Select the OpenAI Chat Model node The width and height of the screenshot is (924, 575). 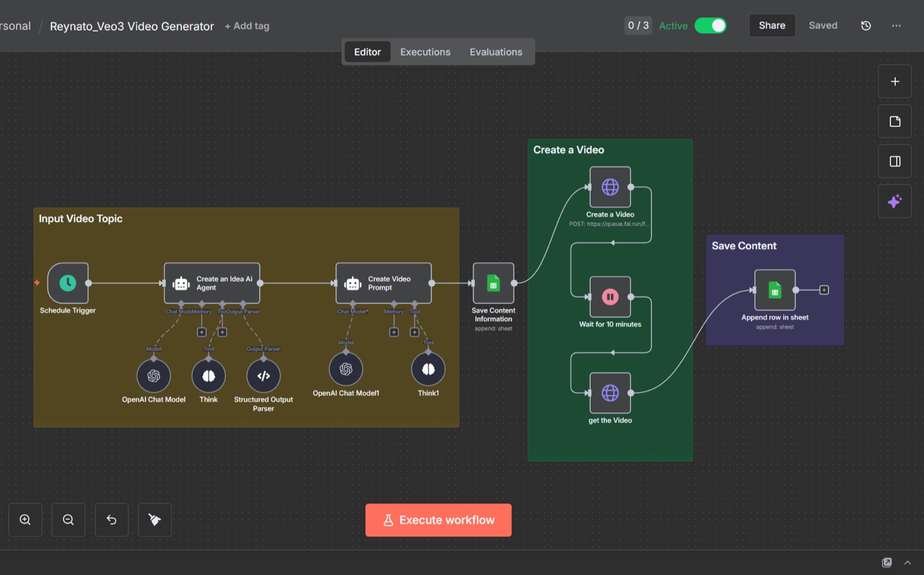coord(154,376)
